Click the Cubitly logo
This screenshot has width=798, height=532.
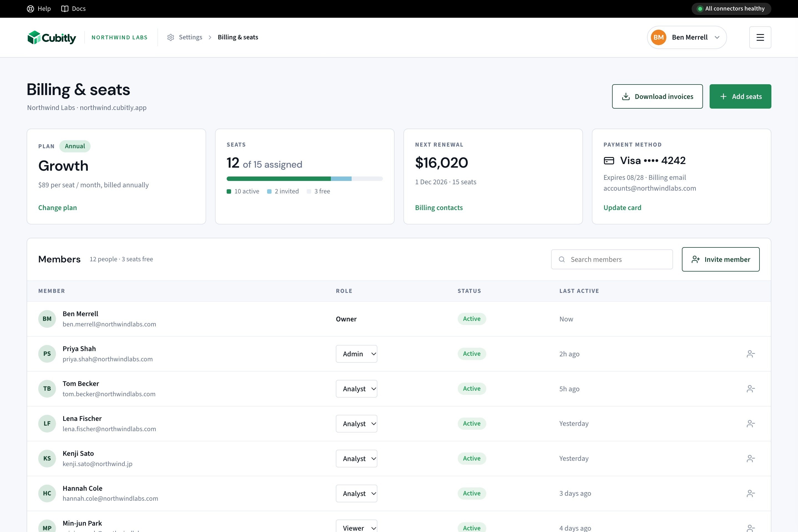click(x=52, y=37)
